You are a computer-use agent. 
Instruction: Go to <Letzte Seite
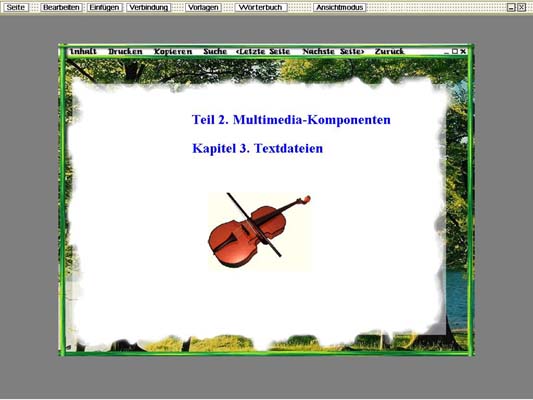click(263, 51)
